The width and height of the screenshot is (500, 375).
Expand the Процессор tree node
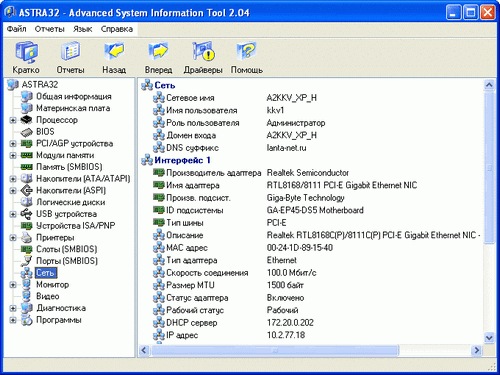(13, 120)
